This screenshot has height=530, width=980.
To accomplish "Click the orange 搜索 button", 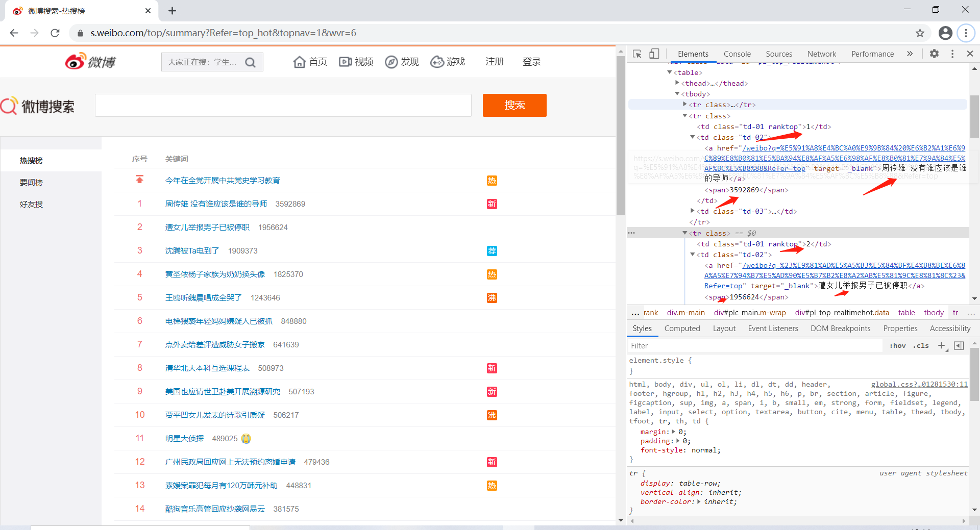I will click(514, 105).
